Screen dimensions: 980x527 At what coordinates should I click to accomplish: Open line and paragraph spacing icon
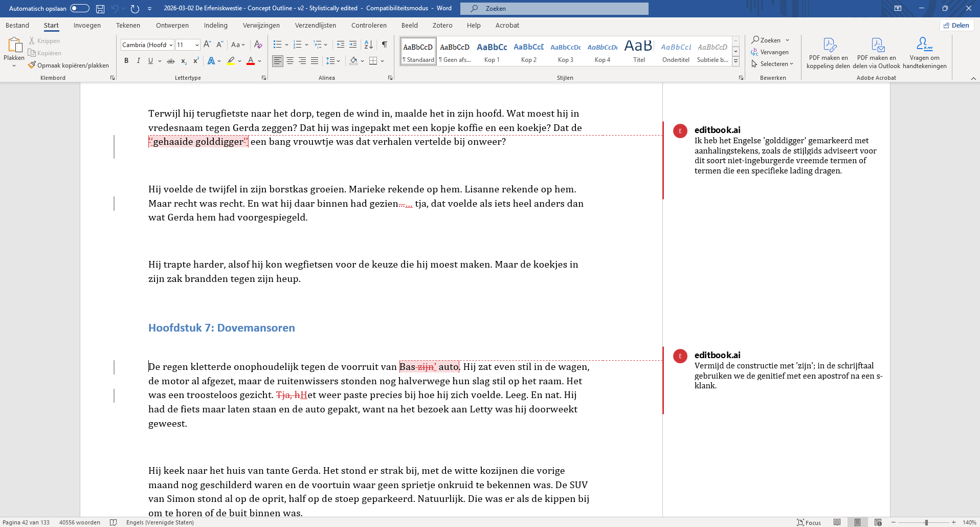(x=330, y=61)
